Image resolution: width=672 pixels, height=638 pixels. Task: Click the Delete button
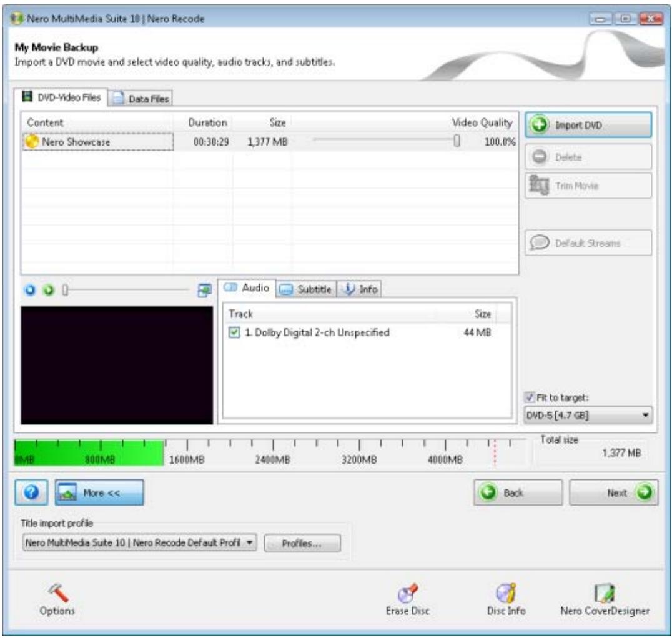[588, 157]
